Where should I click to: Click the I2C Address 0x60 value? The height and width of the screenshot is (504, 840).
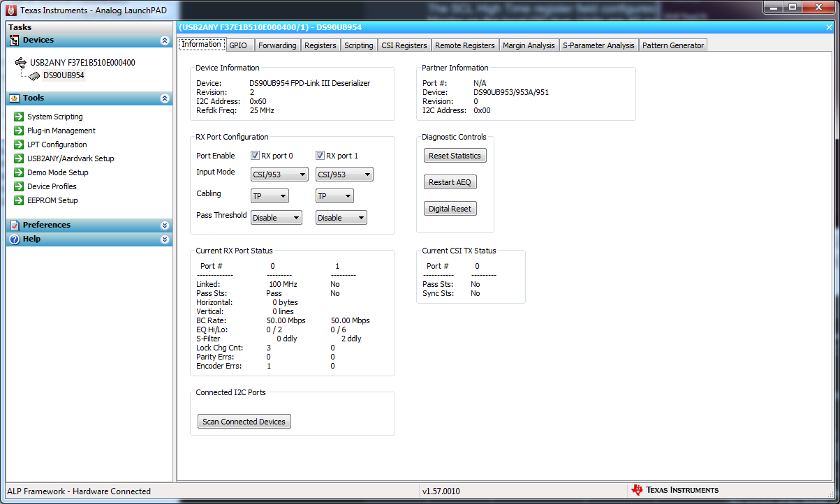point(258,101)
